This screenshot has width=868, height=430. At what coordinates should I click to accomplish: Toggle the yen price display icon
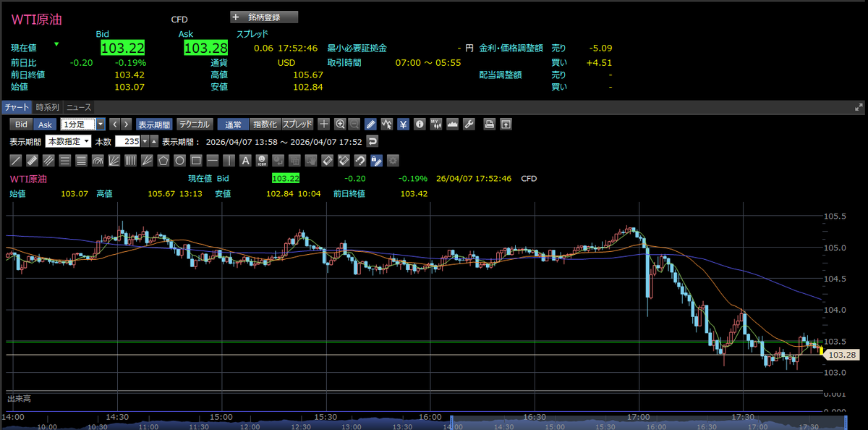point(403,124)
